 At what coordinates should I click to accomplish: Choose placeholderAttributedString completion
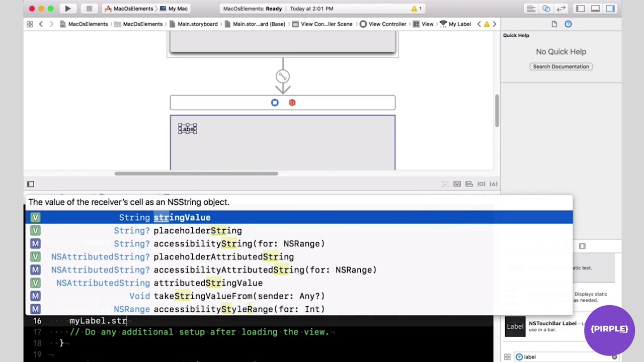pos(299,257)
